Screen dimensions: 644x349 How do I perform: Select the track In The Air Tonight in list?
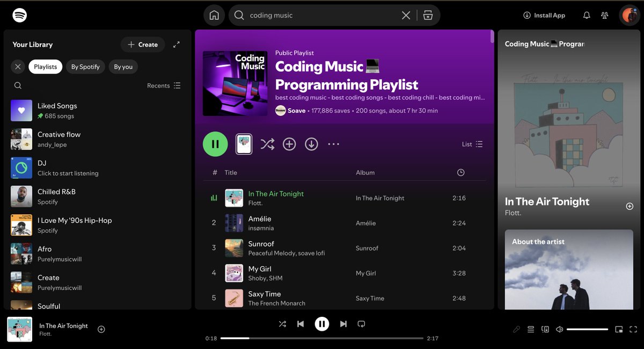coord(345,198)
